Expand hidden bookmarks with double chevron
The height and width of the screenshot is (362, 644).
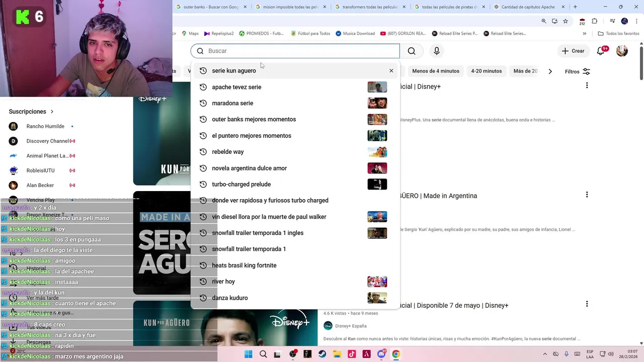click(x=584, y=34)
